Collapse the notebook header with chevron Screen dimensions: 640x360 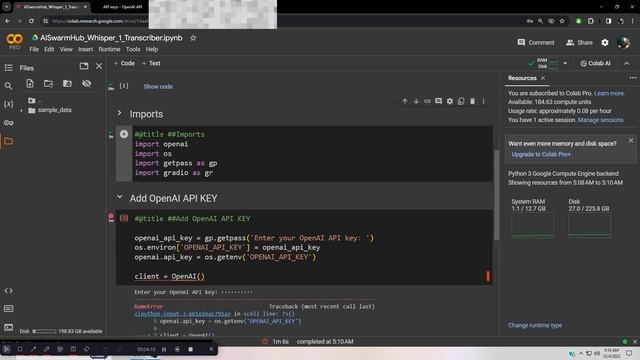tap(627, 63)
